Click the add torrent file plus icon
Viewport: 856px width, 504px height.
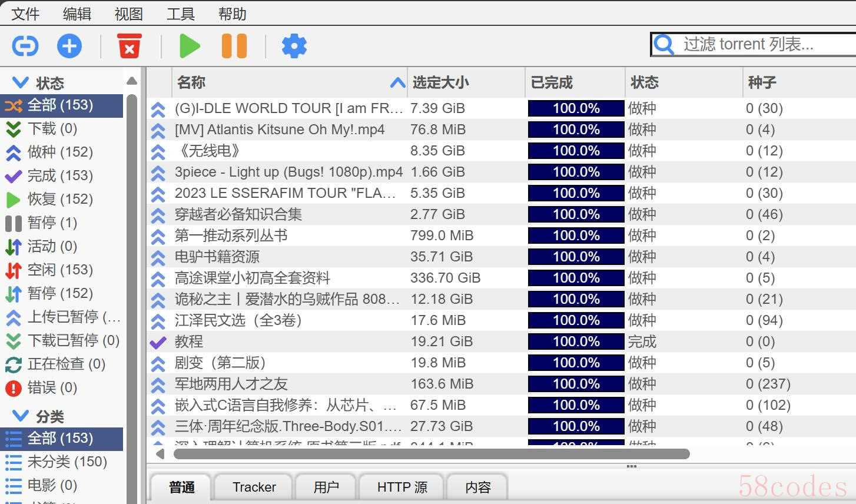[x=69, y=46]
